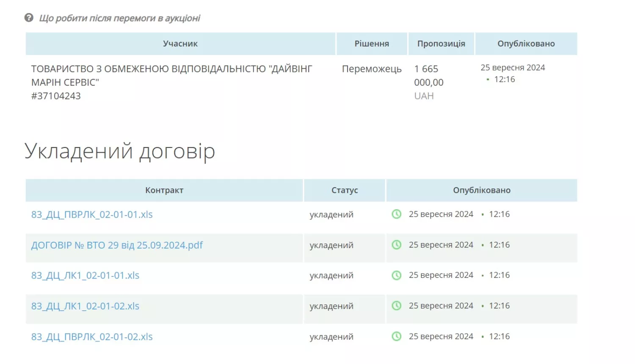Click clock icon in 83_ДЦ_ПВРЛК_02-01-01.xls row
This screenshot has width=635, height=364.
(397, 214)
